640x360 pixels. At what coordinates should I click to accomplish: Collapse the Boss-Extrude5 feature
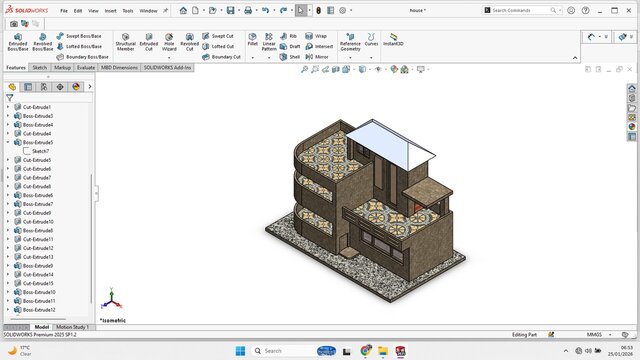pyautogui.click(x=8, y=142)
